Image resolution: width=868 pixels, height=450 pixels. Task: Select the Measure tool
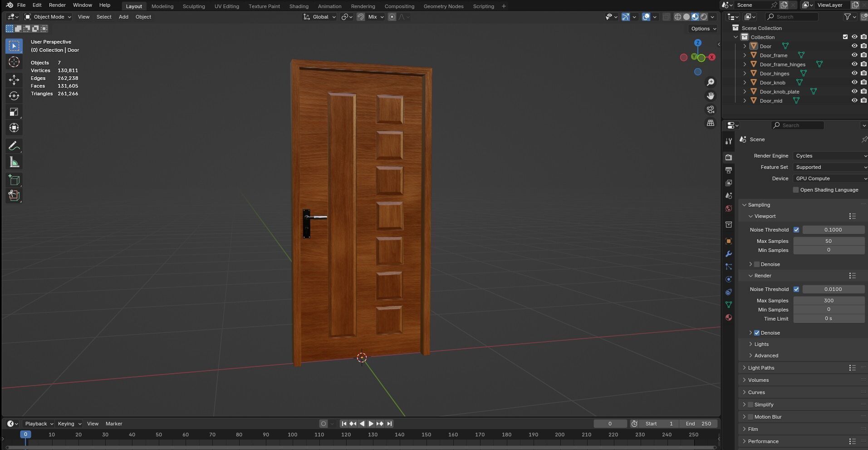pos(14,162)
